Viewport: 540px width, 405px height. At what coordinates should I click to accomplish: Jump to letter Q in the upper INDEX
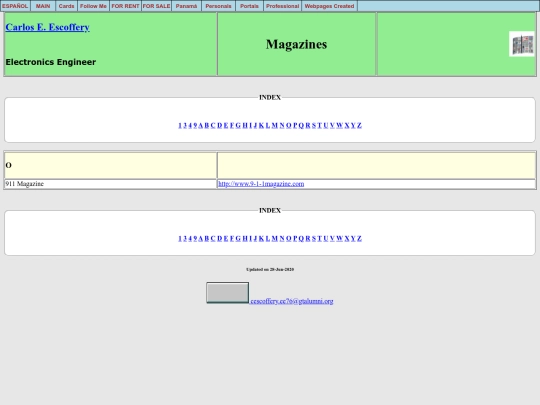[301, 125]
